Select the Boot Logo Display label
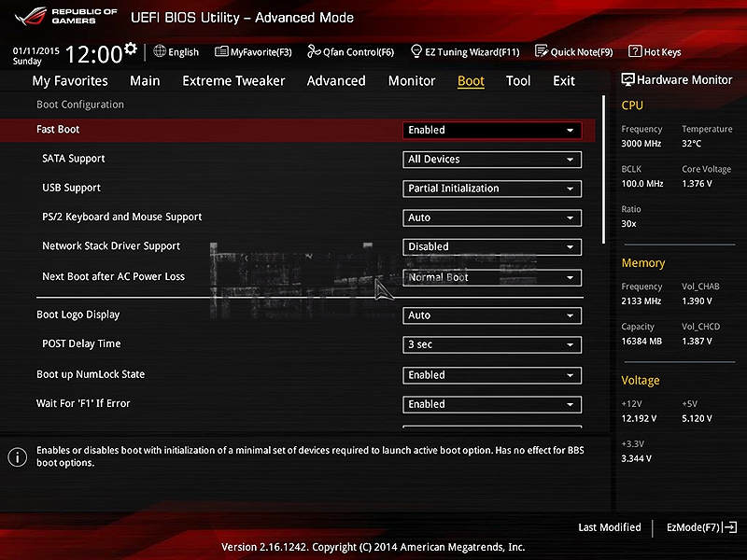 (78, 315)
